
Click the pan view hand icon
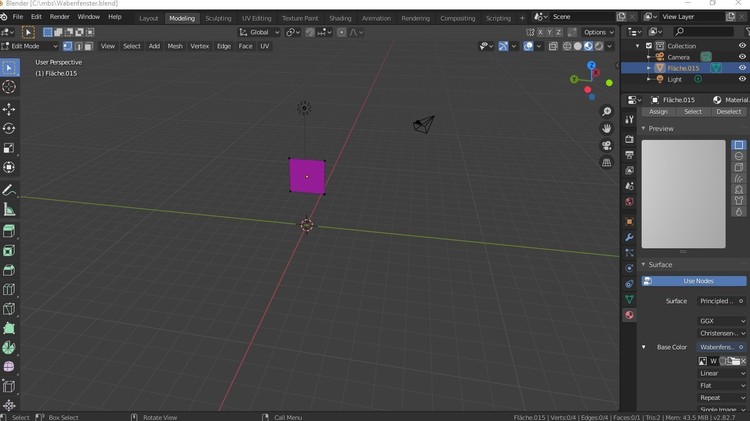(607, 129)
